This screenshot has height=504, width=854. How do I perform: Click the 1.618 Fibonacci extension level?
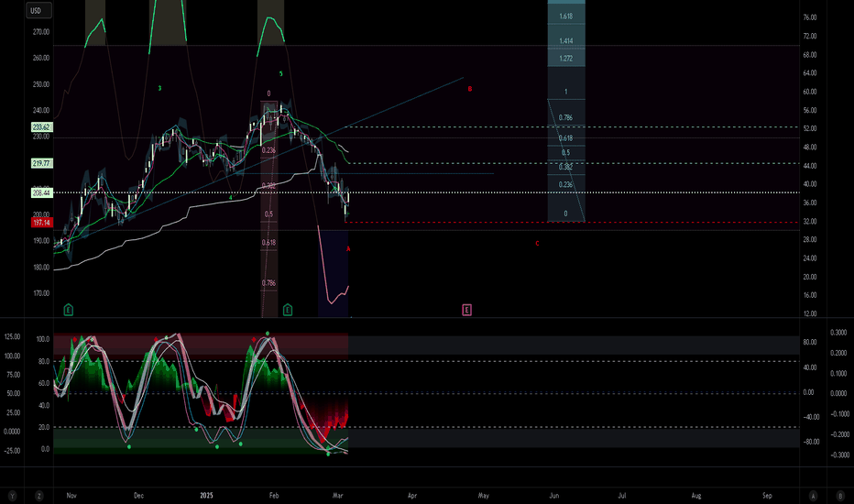tap(566, 16)
